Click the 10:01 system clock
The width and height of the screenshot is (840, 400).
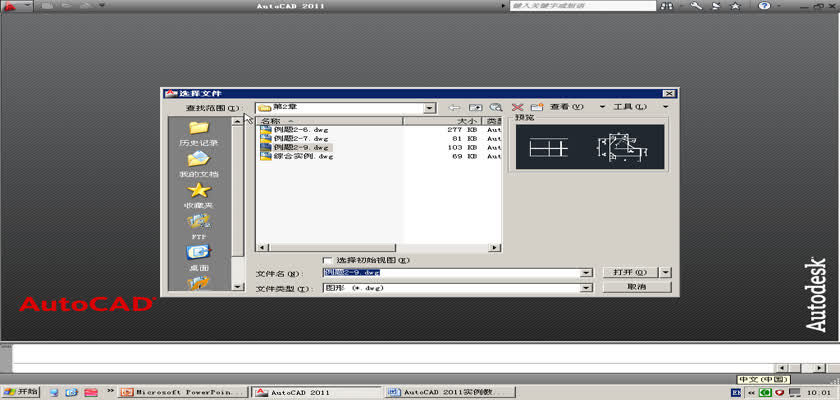point(819,393)
